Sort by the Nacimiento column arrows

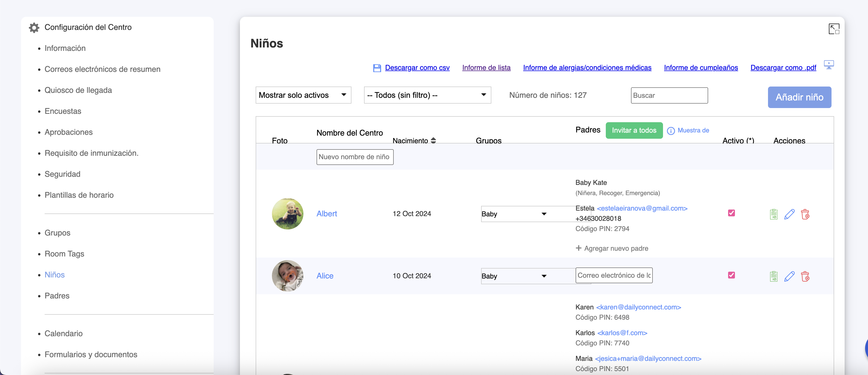coord(433,140)
